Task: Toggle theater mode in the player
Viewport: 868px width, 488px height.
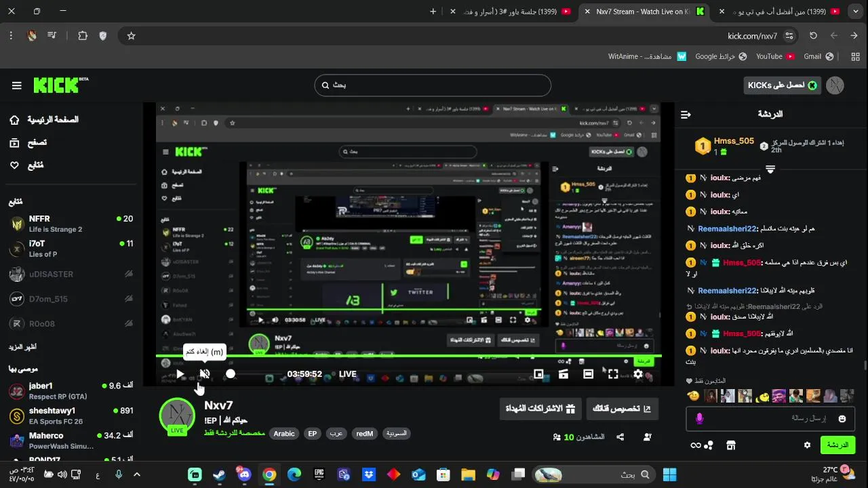Action: pos(588,373)
